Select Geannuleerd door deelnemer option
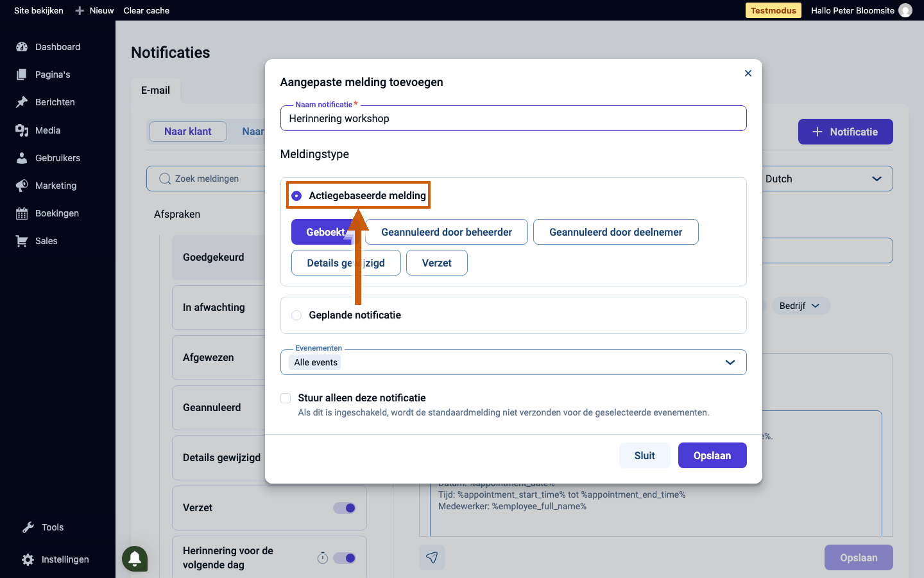 click(x=616, y=232)
